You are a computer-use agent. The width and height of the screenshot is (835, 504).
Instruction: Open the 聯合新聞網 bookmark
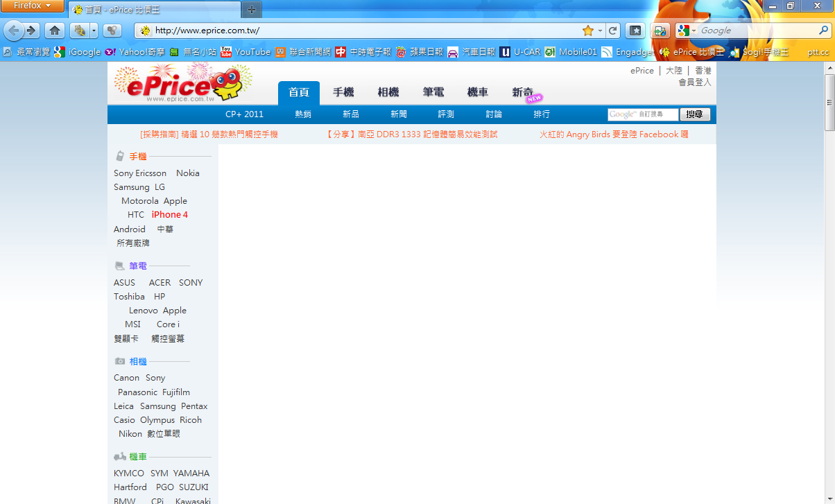(303, 52)
